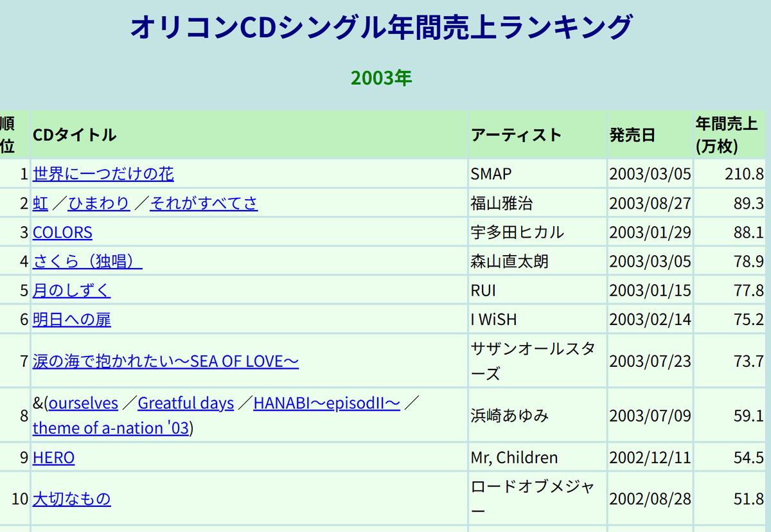Click the release date 2003/07/09
The image size is (771, 532).
point(650,415)
